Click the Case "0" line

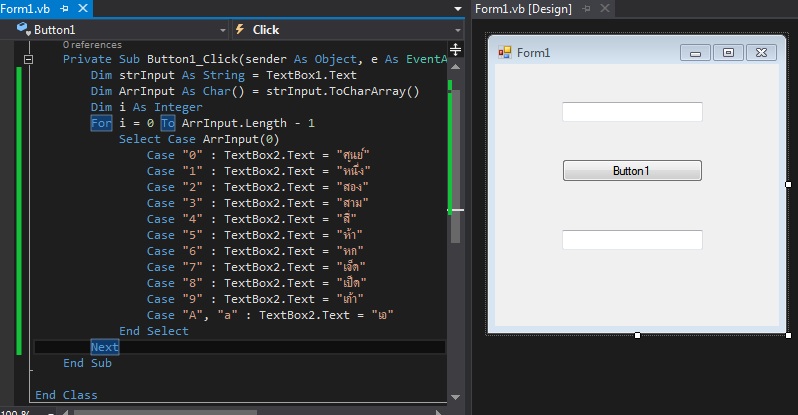click(x=258, y=155)
